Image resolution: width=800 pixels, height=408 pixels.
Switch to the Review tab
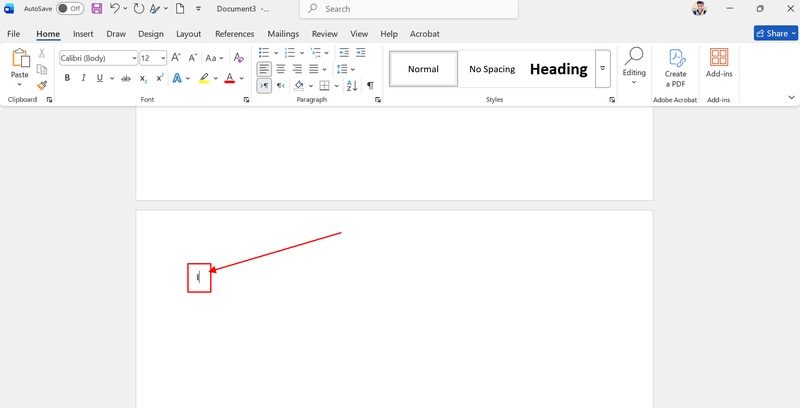point(325,34)
